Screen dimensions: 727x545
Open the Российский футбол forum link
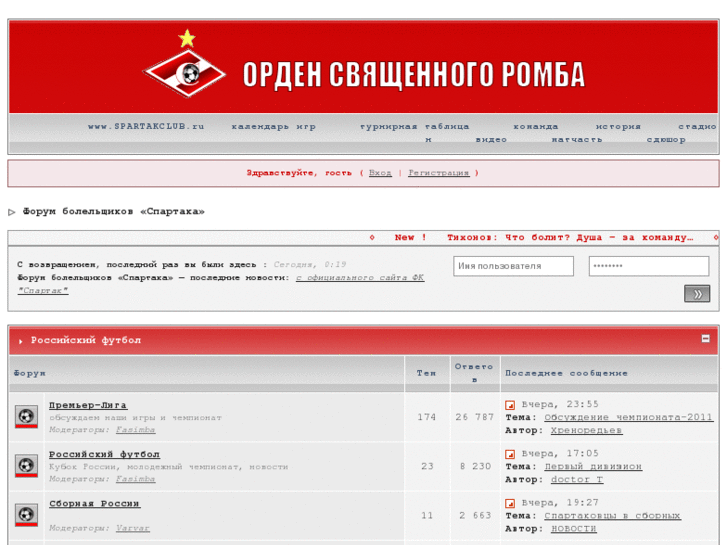click(104, 454)
